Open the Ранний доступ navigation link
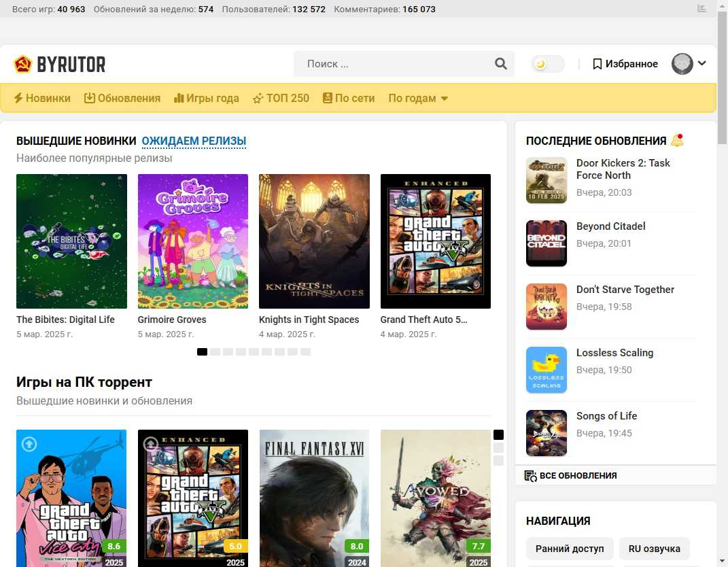The height and width of the screenshot is (567, 728). (x=570, y=549)
